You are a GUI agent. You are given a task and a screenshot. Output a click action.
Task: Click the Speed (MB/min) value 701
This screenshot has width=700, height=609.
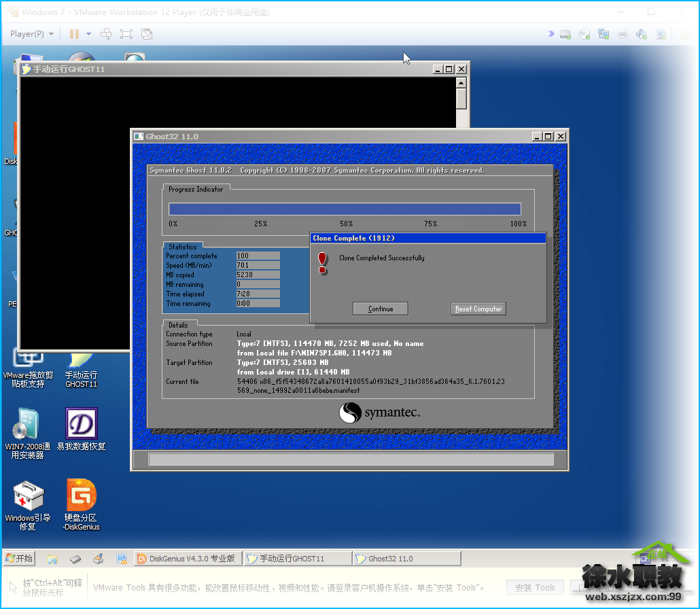click(258, 265)
